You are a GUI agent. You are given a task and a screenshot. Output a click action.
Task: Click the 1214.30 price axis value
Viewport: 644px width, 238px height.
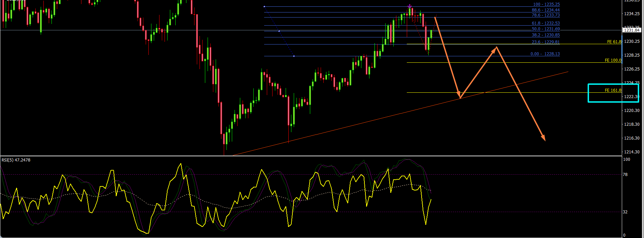(x=632, y=152)
